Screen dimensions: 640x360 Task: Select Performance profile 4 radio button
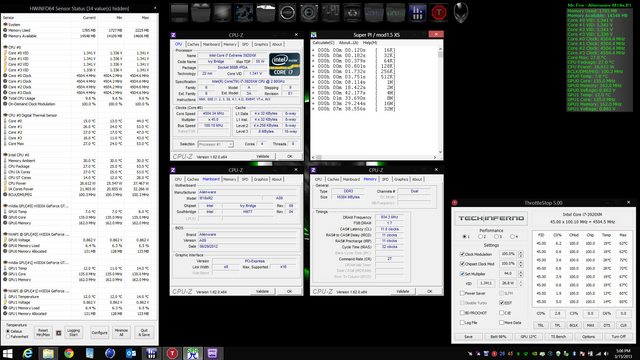(x=512, y=237)
